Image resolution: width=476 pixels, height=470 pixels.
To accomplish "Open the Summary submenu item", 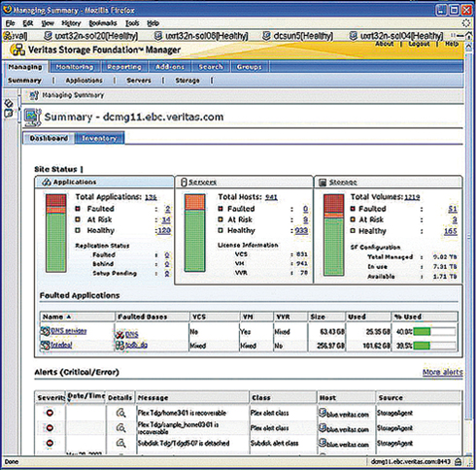I will coord(24,81).
